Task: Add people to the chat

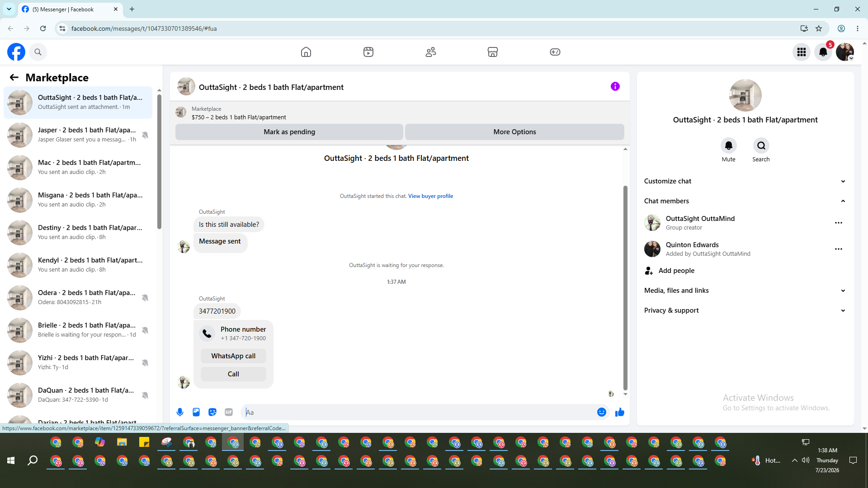Action: click(x=745, y=271)
